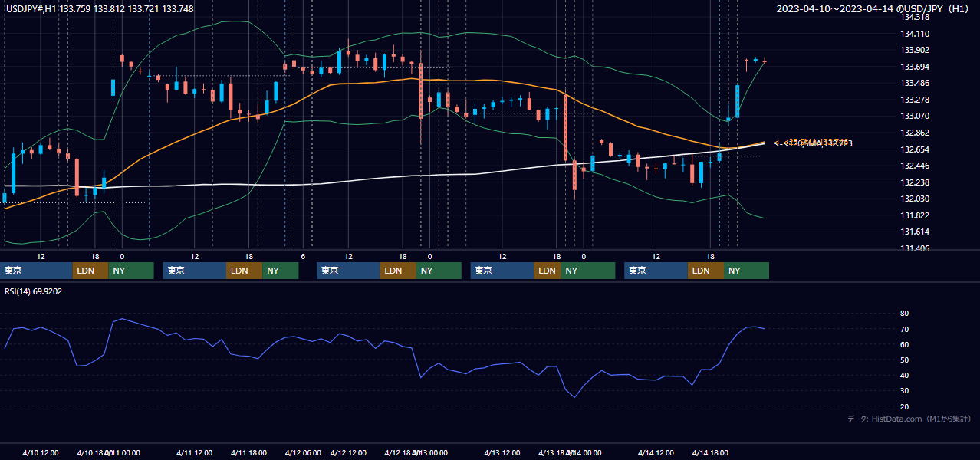
Task: Select the 131.406 price axis label
Action: coord(916,248)
